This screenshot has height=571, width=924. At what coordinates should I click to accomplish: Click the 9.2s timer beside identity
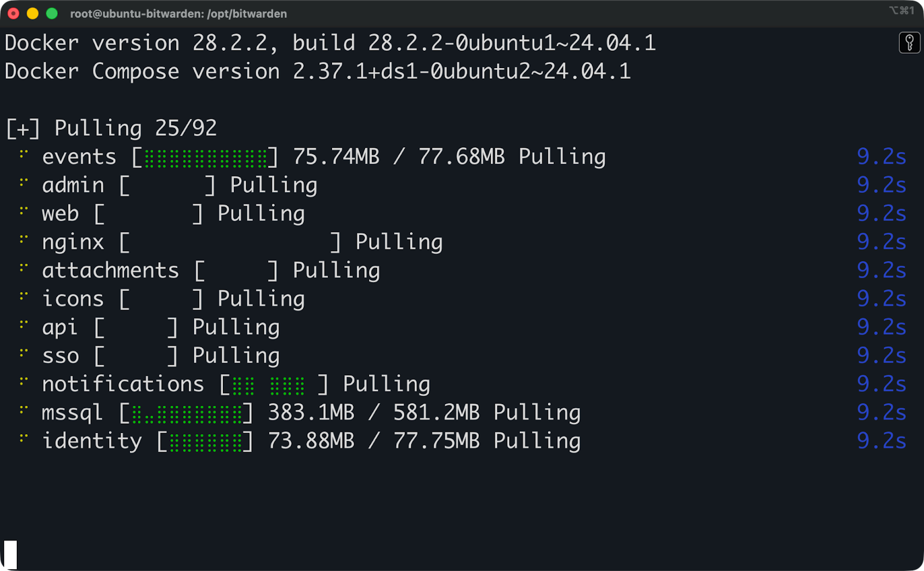click(x=882, y=440)
